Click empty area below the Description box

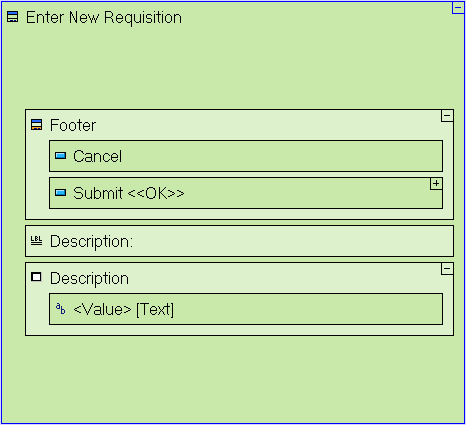[x=233, y=378]
